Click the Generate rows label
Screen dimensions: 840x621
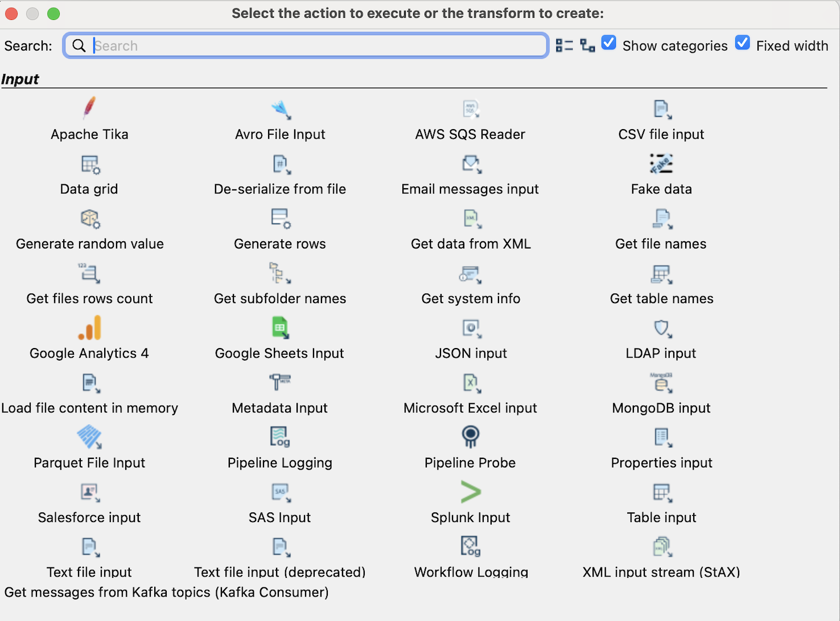280,244
